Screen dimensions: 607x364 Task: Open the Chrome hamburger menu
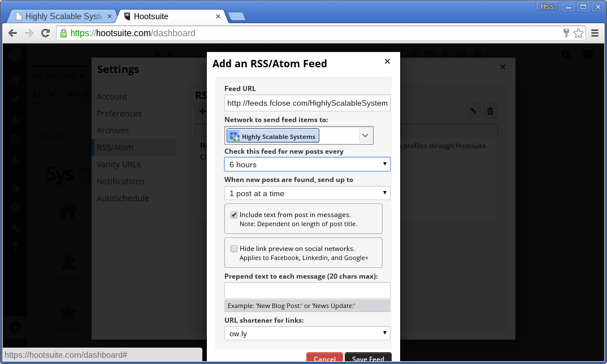tap(595, 33)
